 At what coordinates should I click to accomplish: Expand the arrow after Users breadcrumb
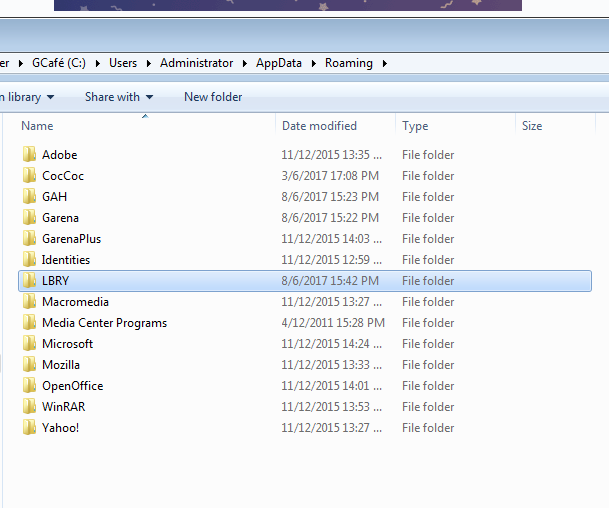tap(149, 63)
